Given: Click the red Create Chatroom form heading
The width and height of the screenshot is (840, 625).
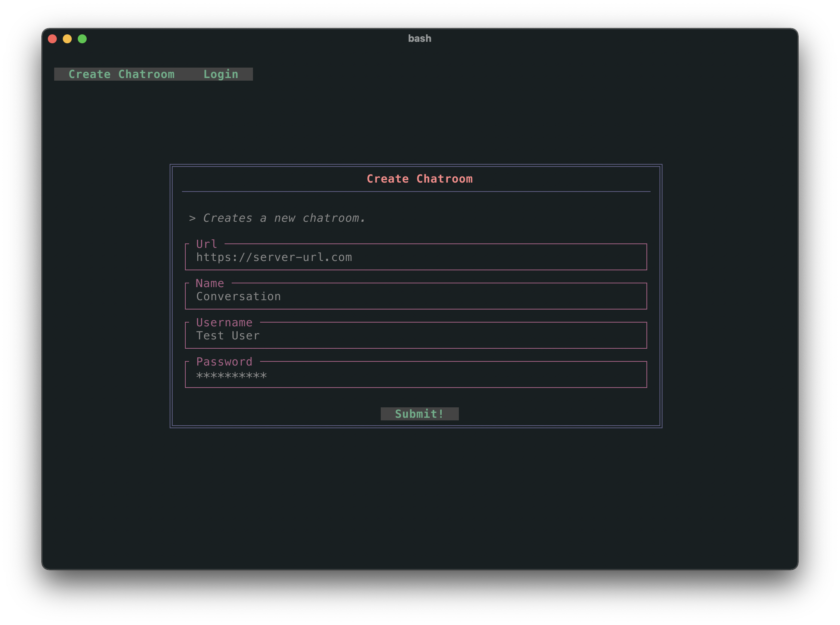Looking at the screenshot, I should click(x=419, y=179).
